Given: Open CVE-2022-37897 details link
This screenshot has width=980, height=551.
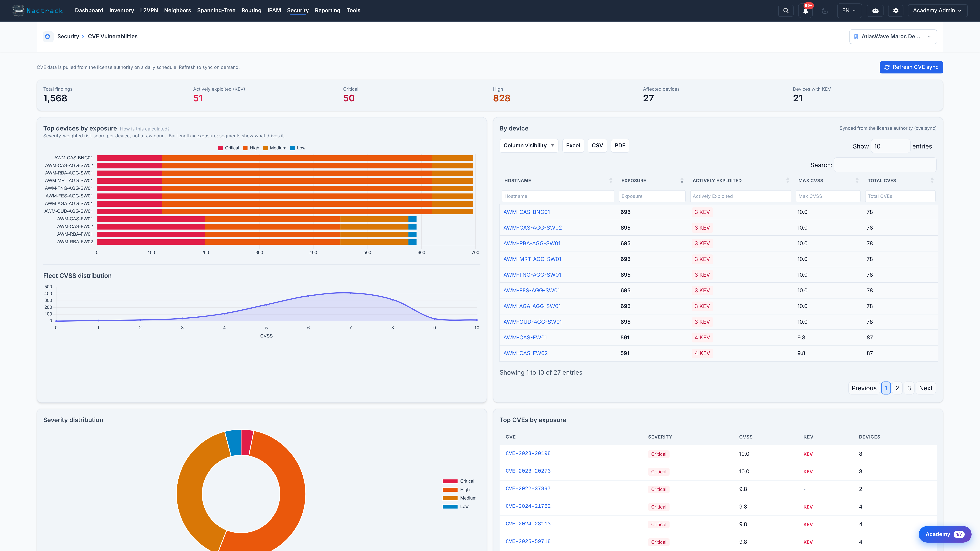Looking at the screenshot, I should 528,489.
